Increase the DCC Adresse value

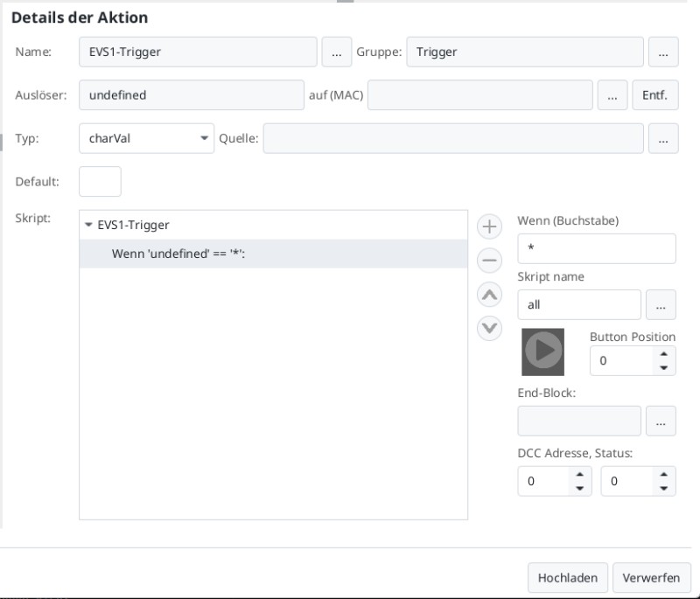(580, 475)
